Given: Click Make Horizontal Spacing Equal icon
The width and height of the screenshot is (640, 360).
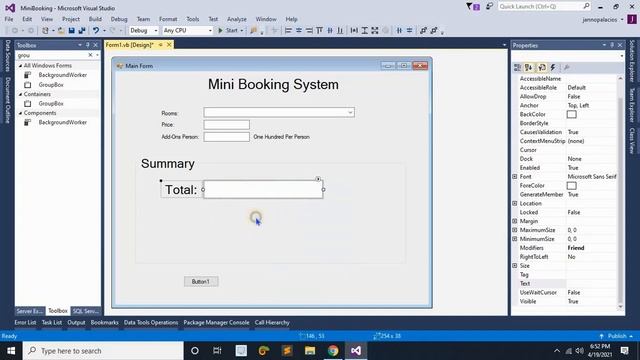Looking at the screenshot, I should [399, 30].
